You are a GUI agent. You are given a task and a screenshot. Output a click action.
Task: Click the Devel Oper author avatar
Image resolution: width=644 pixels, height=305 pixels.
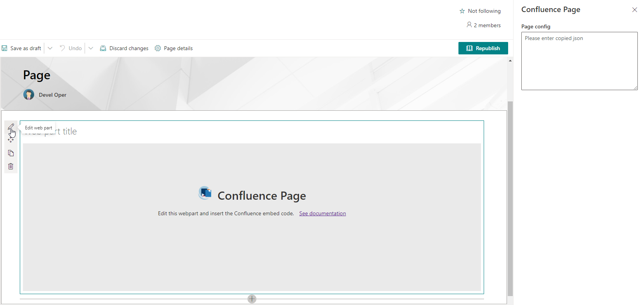point(29,95)
